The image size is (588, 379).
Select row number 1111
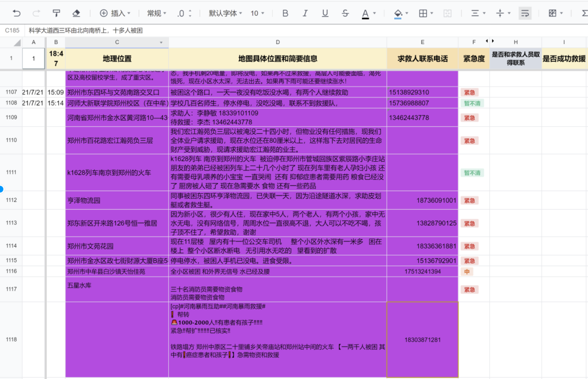11,172
